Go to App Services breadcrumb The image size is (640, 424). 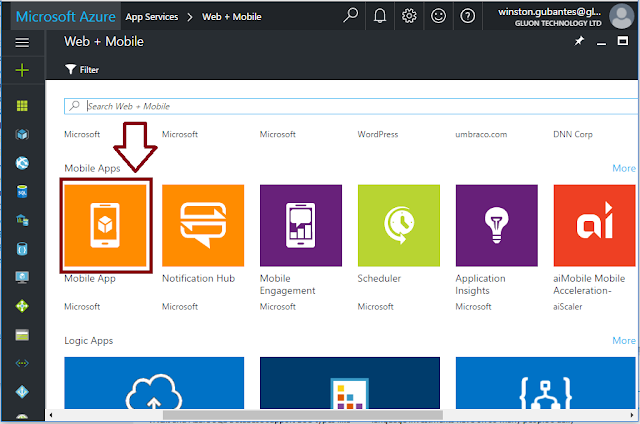tap(152, 17)
